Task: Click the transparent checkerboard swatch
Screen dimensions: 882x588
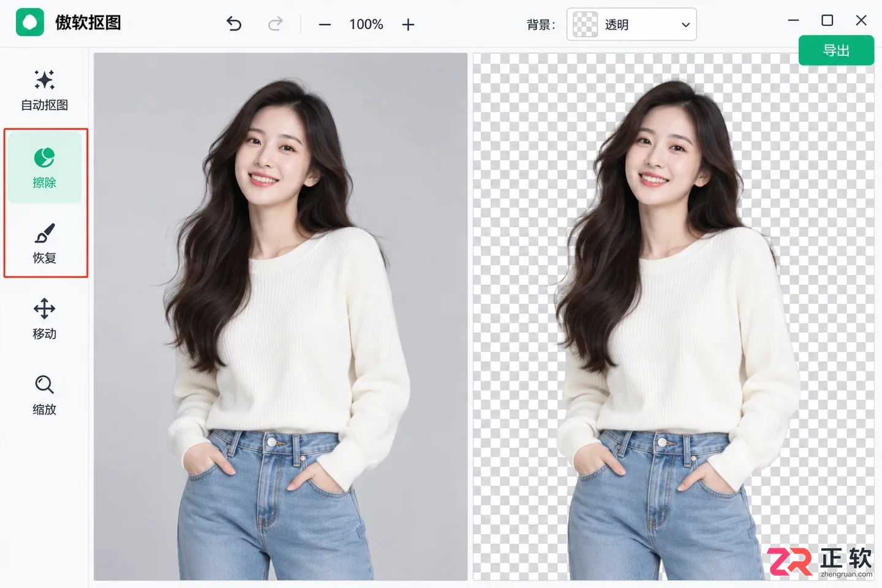Action: [585, 24]
